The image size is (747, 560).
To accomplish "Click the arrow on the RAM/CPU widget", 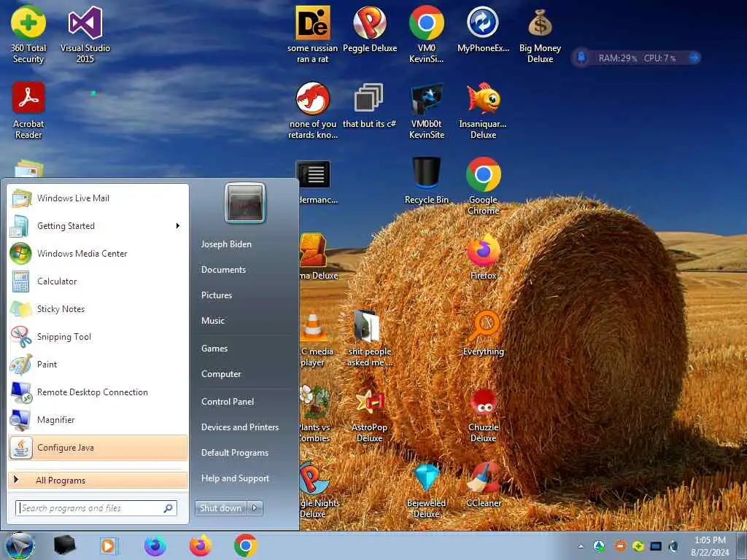I will 694,58.
